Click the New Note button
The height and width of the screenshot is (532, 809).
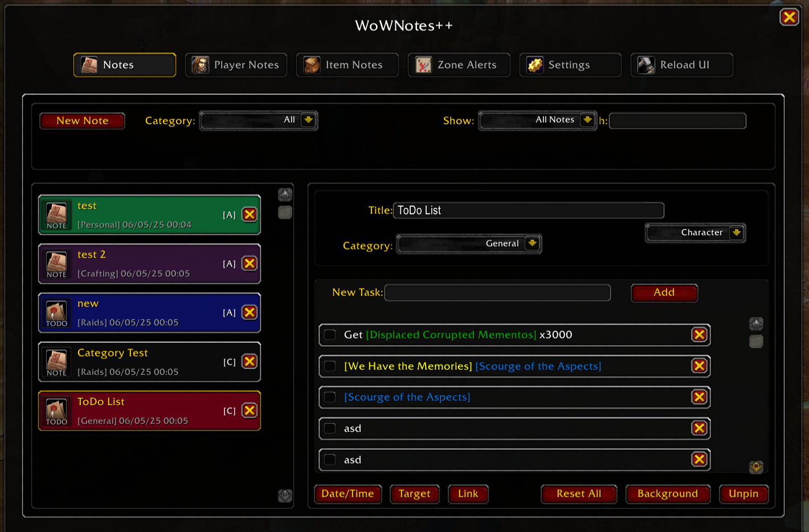pyautogui.click(x=82, y=120)
